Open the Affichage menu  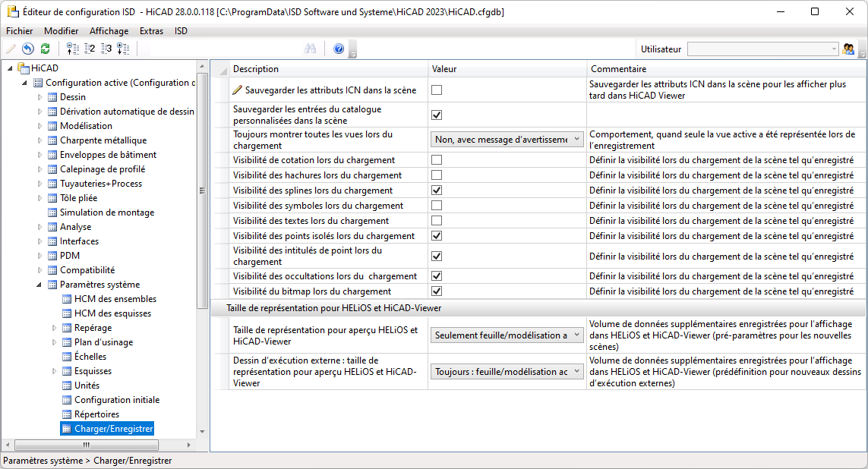click(x=109, y=31)
